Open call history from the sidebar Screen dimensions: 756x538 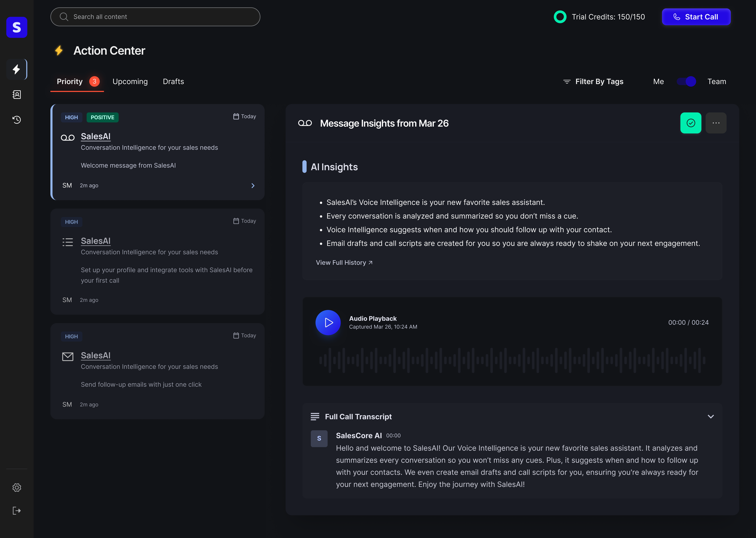coord(17,120)
